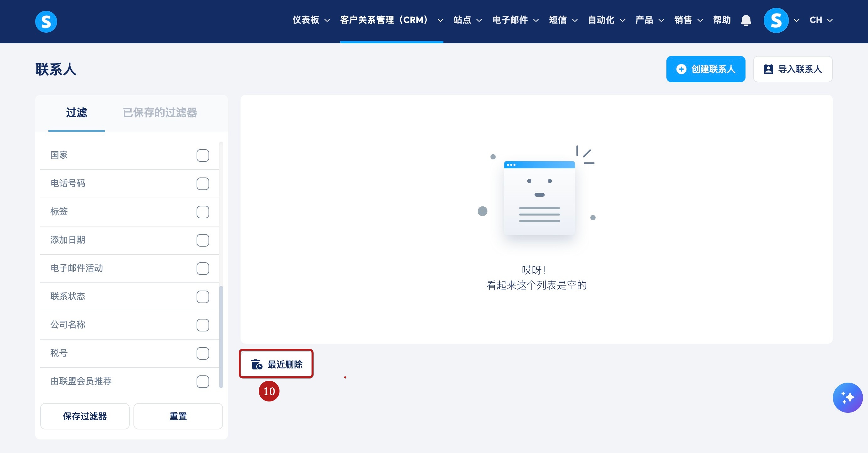Viewport: 868px width, 453px height.
Task: Expand the 自动化 menu chevron
Action: (x=623, y=20)
